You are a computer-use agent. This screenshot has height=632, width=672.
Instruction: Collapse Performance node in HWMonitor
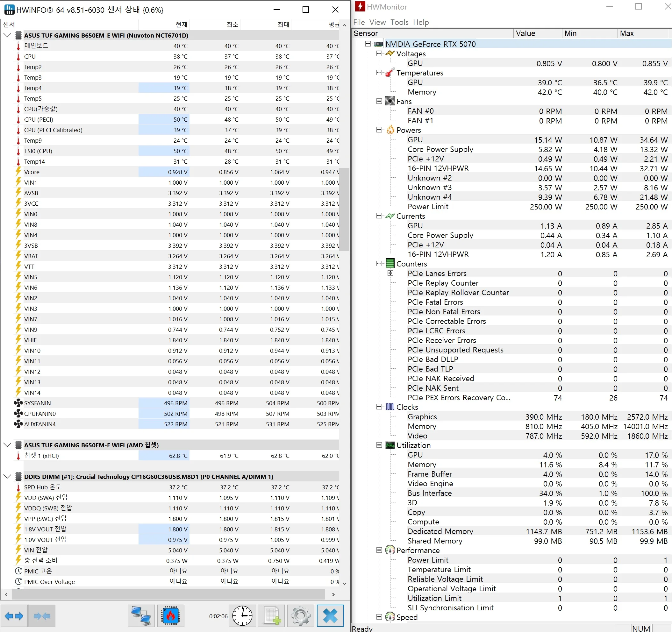pyautogui.click(x=379, y=550)
